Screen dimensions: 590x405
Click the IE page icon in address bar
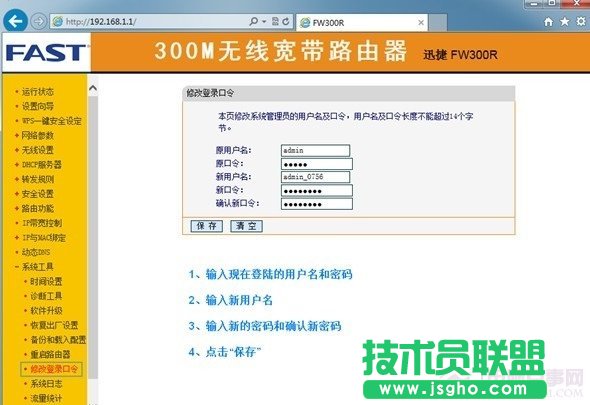pos(58,21)
